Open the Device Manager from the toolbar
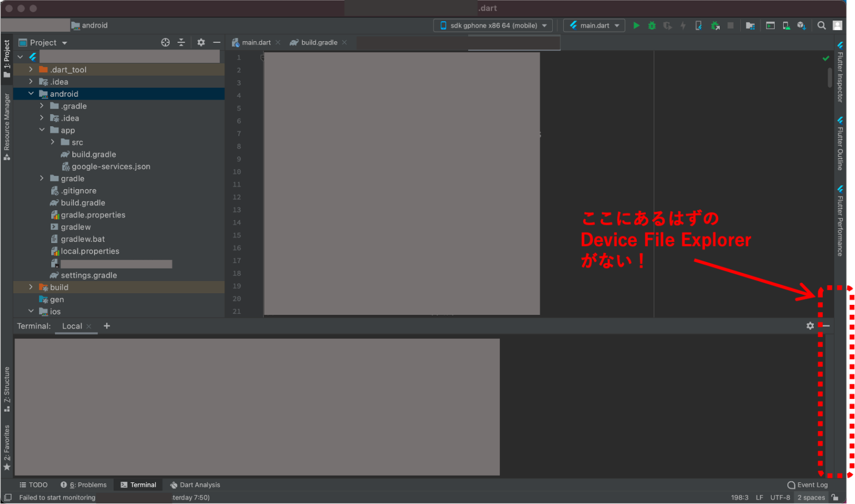The width and height of the screenshot is (855, 504). [785, 25]
